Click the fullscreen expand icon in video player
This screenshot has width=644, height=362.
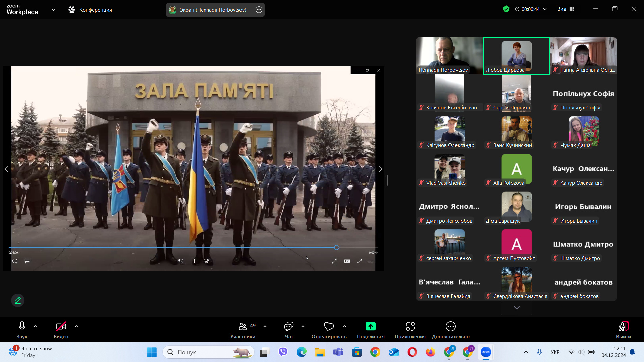point(360,261)
